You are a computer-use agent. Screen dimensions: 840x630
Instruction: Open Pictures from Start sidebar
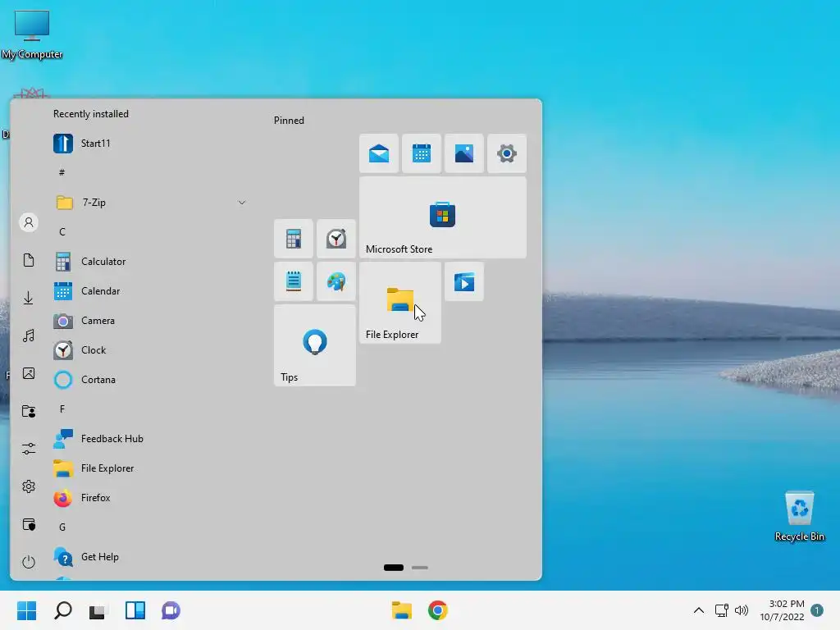pyautogui.click(x=29, y=373)
